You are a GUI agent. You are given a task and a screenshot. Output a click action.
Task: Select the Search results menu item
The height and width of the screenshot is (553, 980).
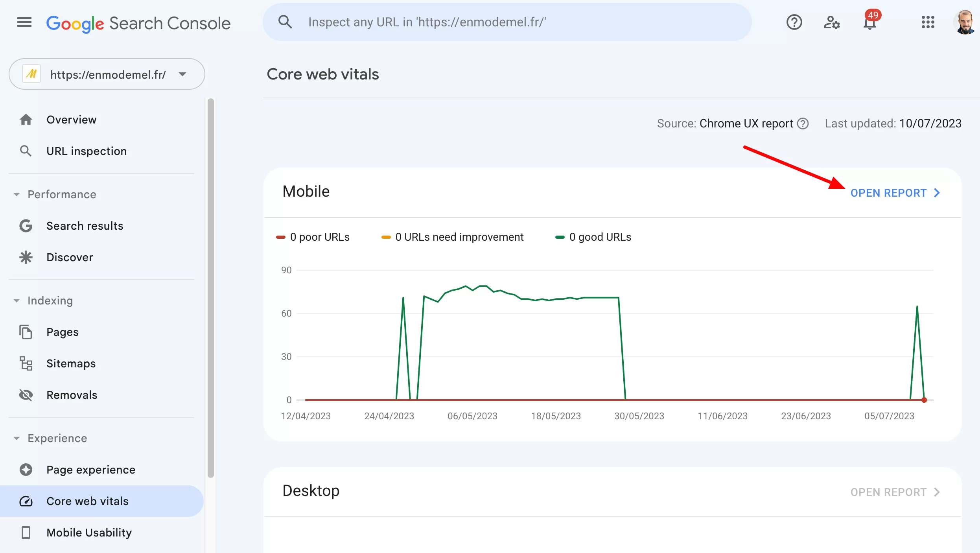coord(85,226)
